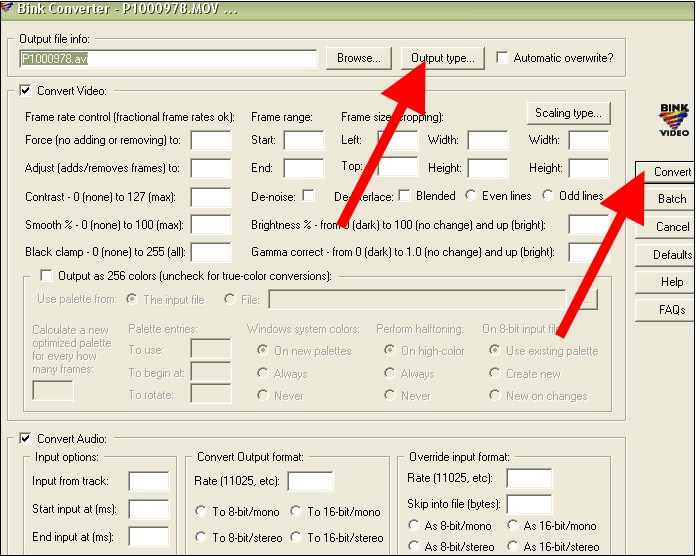Viewport: 696px width, 556px height.
Task: Click the Convert Output format Rate field
Action: 310,481
